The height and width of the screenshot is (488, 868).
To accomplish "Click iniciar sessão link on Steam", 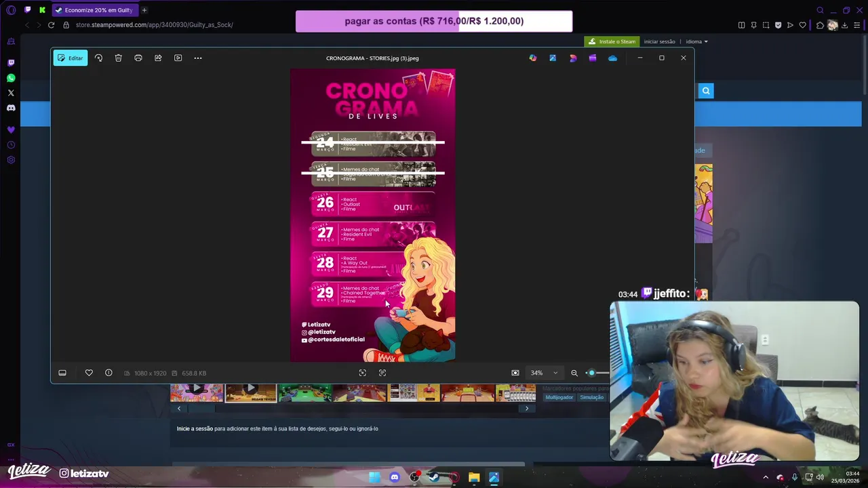I will pos(660,41).
